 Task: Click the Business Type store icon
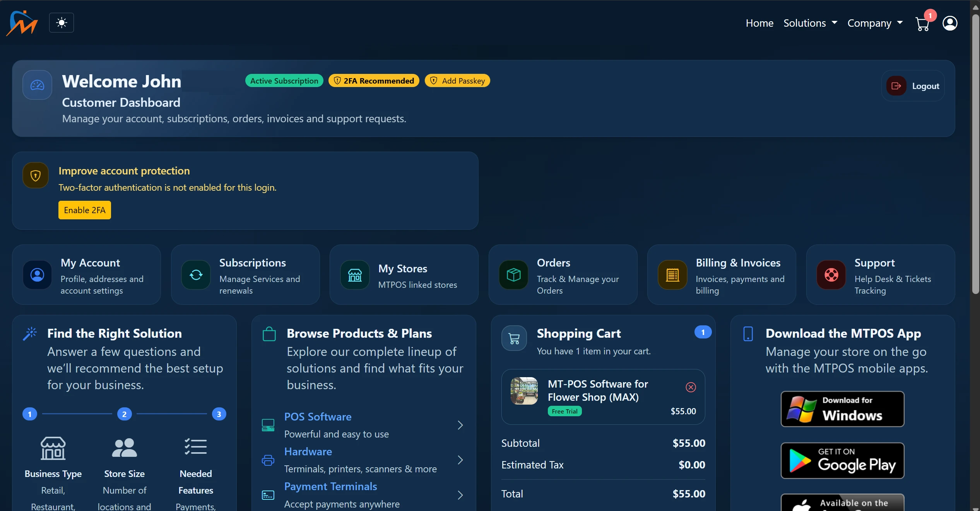tap(53, 448)
